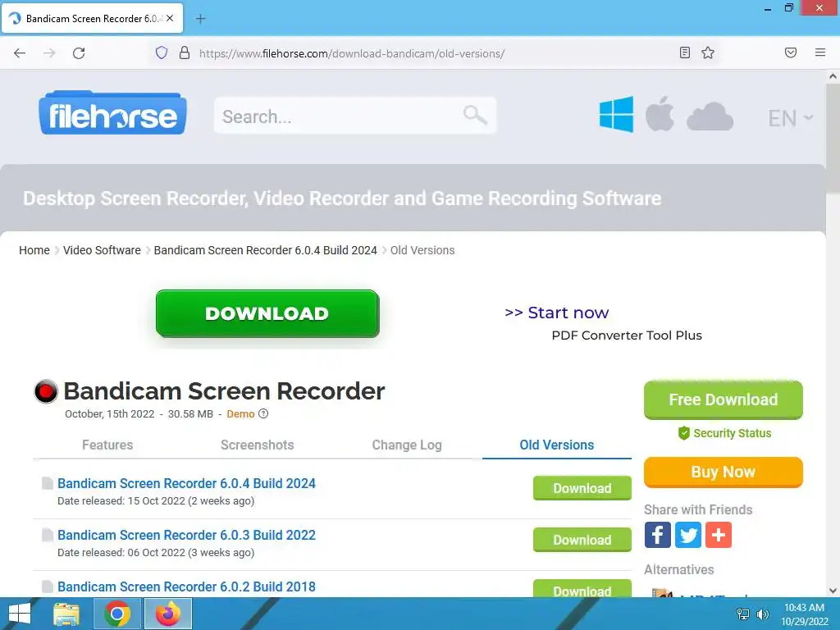Click the search magnifier icon
This screenshot has width=840, height=630.
pos(475,115)
